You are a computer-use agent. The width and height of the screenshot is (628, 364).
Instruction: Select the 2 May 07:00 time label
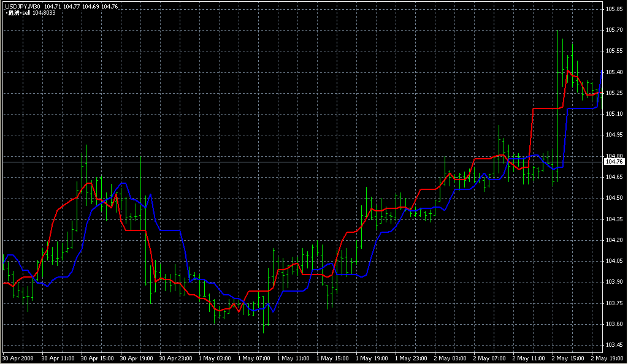pyautogui.click(x=489, y=358)
